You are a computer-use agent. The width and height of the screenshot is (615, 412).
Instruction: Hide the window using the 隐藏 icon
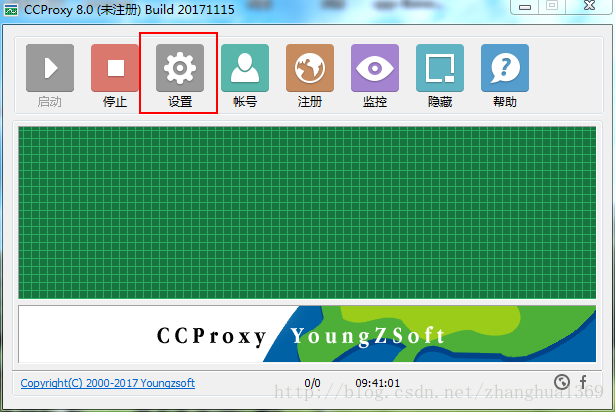click(440, 68)
